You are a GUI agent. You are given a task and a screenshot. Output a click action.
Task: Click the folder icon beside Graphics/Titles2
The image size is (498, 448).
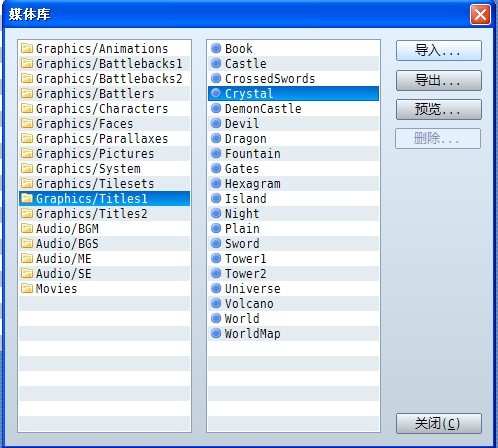(27, 213)
